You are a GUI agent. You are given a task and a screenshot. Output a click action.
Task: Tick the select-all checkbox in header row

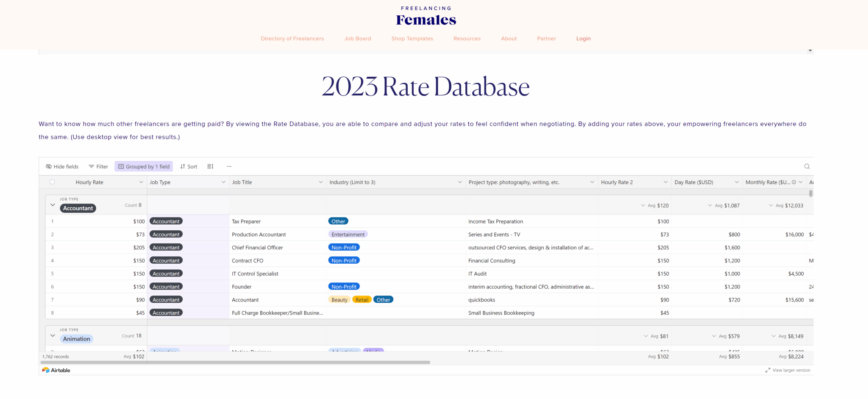52,182
